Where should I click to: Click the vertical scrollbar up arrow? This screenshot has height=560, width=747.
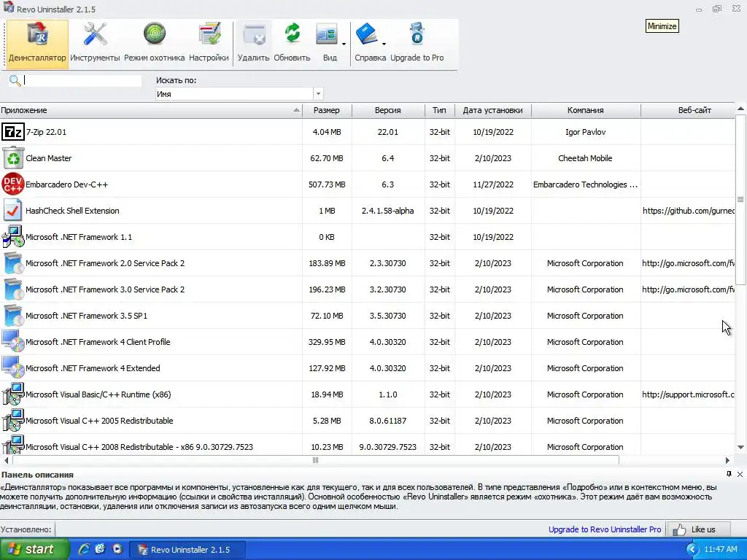point(741,109)
